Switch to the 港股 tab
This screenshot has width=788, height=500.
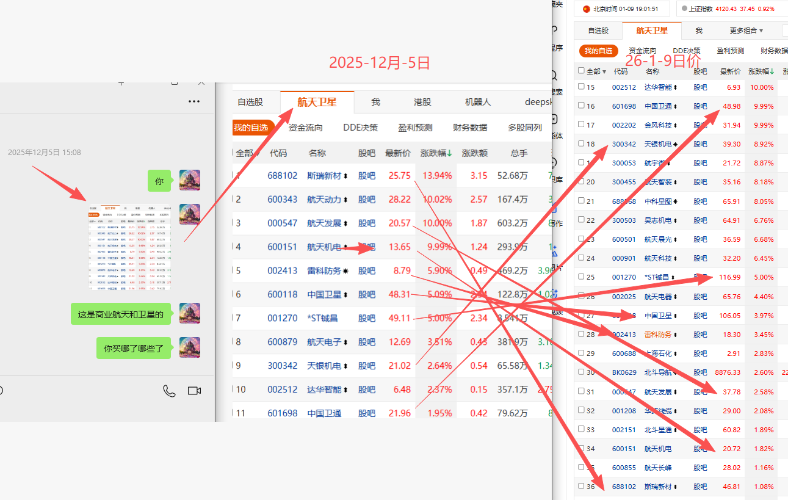(422, 102)
